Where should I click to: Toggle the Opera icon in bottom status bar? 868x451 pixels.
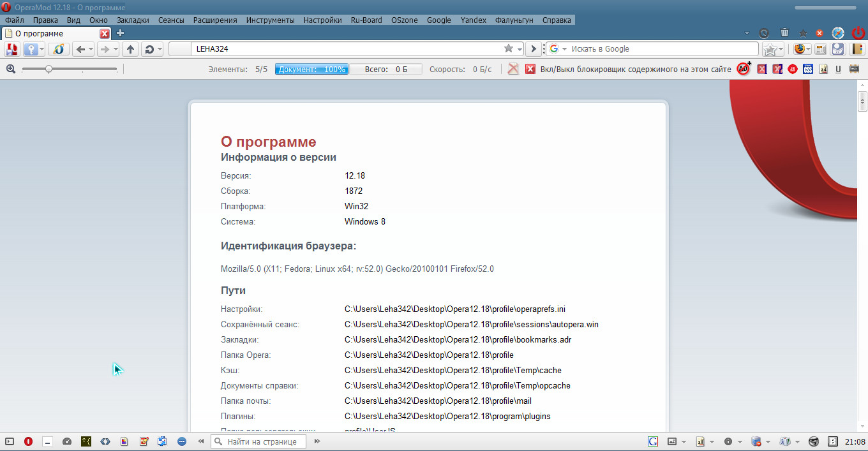click(29, 441)
